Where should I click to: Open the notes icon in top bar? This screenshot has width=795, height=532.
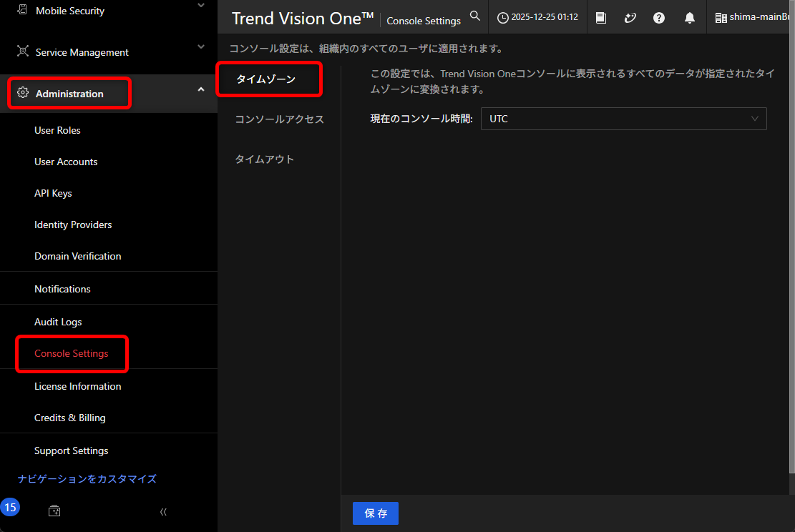click(601, 18)
